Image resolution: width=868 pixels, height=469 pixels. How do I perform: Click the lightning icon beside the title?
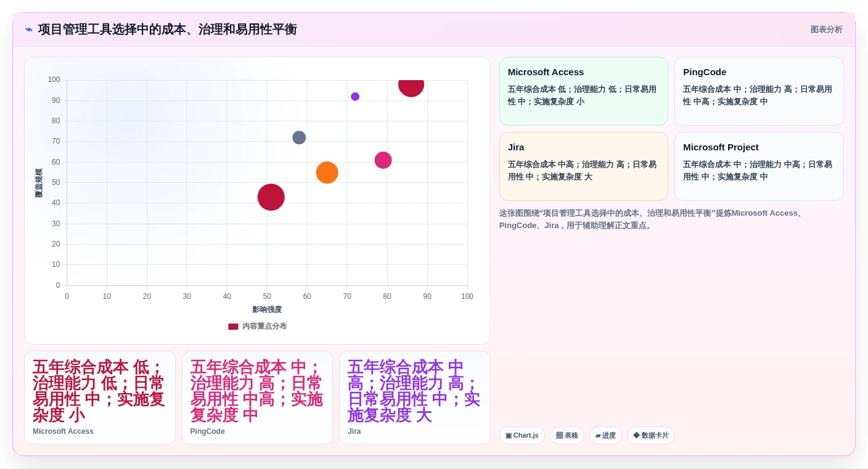(x=29, y=30)
